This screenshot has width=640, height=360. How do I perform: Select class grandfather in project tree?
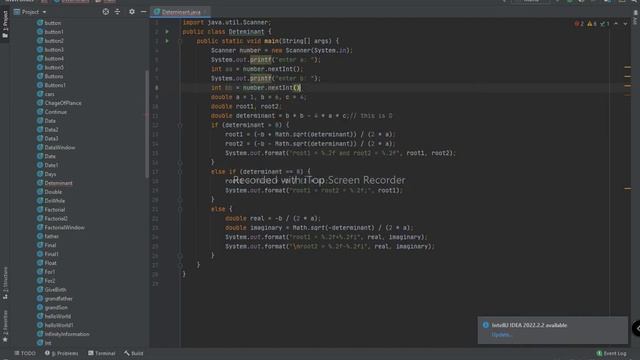coord(55,299)
